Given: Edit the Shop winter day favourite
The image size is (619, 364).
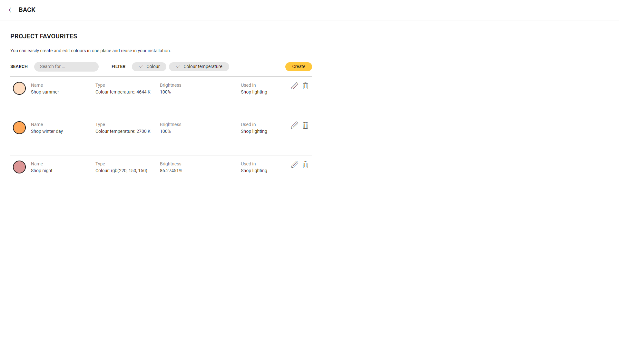Looking at the screenshot, I should (x=294, y=125).
